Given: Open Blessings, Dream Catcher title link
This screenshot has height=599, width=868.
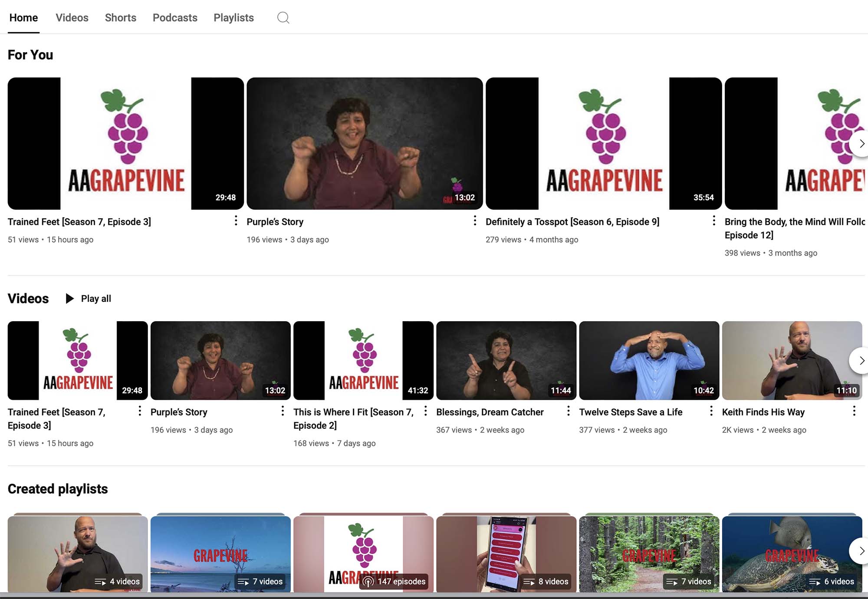Looking at the screenshot, I should pyautogui.click(x=490, y=412).
